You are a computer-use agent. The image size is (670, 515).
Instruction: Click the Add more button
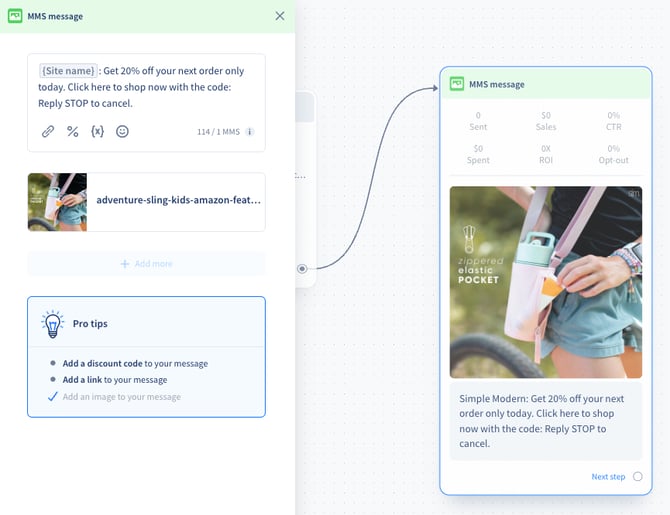tap(146, 264)
